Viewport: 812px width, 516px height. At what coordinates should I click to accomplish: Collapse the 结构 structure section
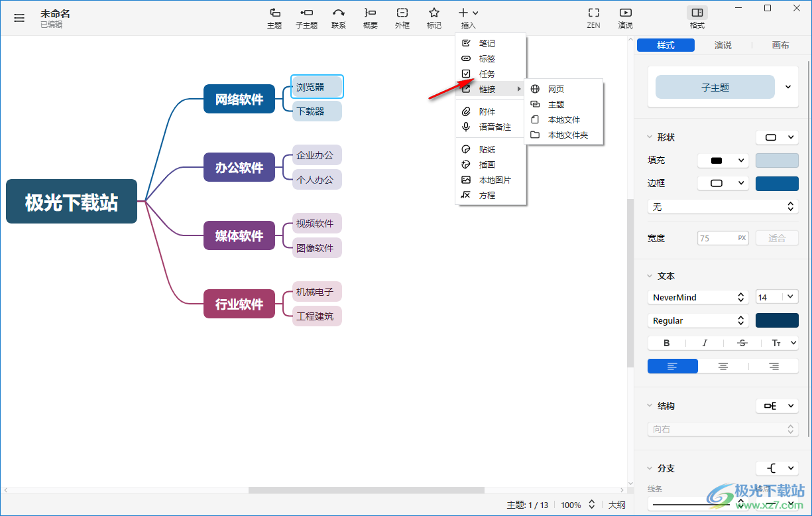[x=650, y=406]
